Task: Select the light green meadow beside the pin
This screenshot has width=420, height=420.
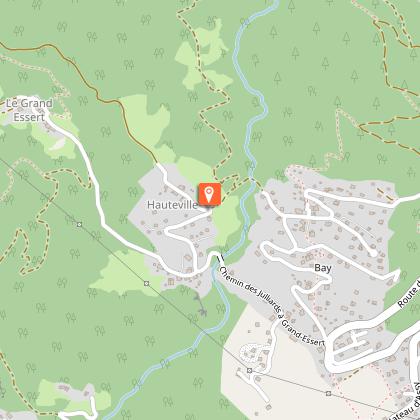Action: [x=227, y=220]
